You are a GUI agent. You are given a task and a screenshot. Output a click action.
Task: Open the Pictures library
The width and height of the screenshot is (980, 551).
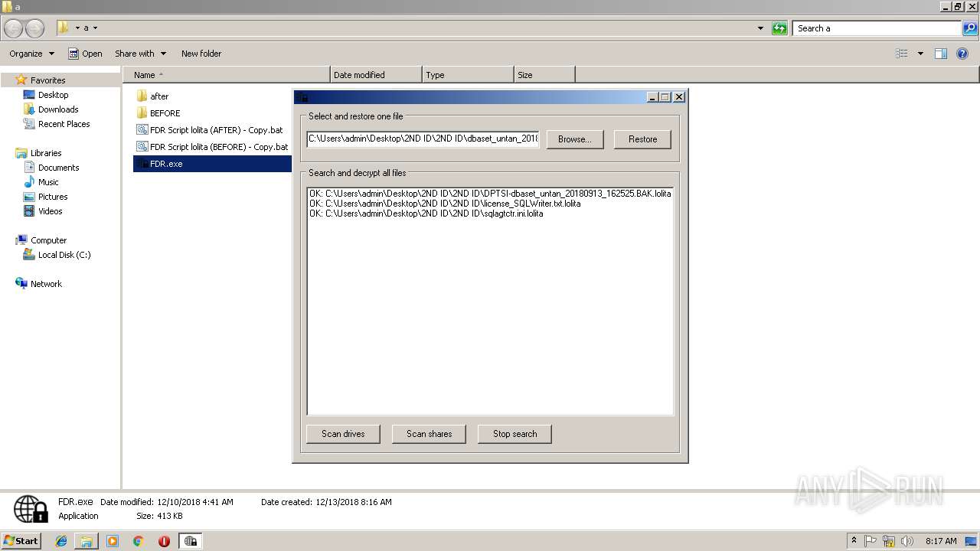point(53,197)
